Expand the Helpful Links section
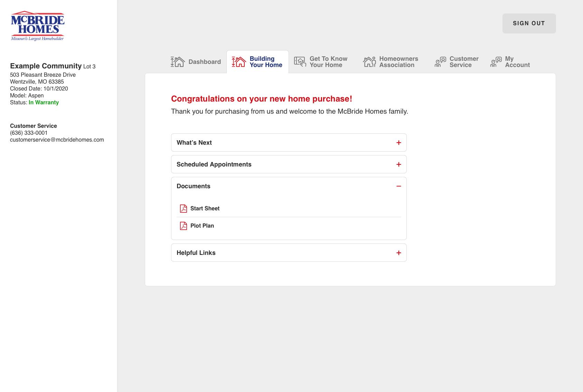This screenshot has height=392, width=583. point(289,253)
